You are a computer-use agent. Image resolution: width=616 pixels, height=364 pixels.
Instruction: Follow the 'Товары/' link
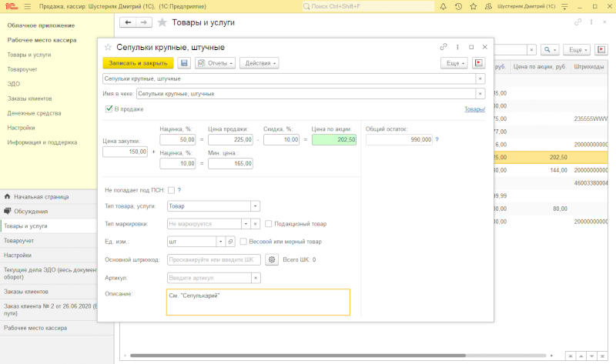tap(474, 109)
